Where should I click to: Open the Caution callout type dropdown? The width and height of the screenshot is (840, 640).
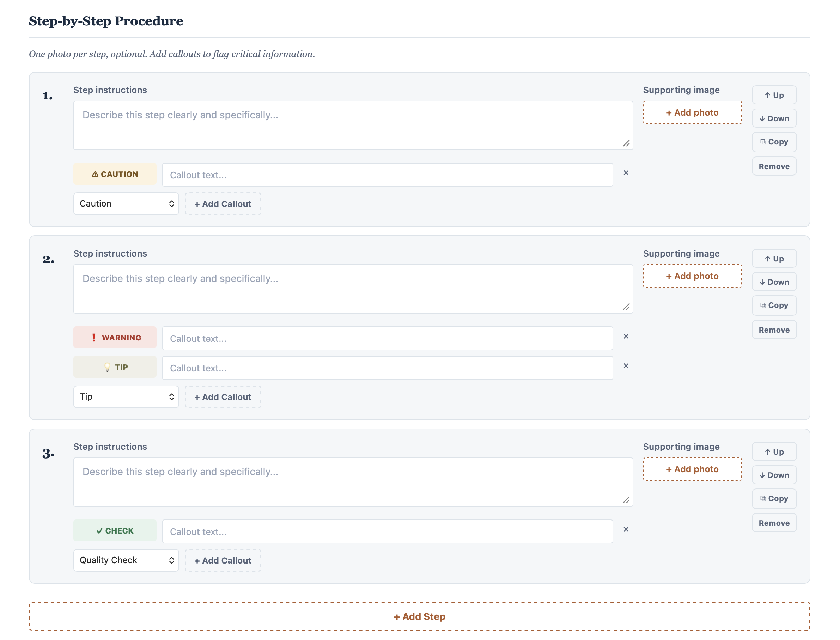[x=126, y=203]
